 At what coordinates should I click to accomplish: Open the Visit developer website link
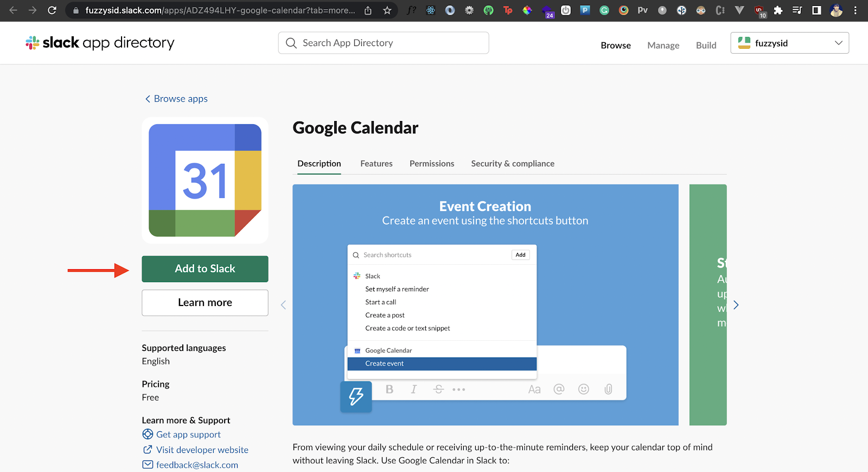click(x=196, y=450)
